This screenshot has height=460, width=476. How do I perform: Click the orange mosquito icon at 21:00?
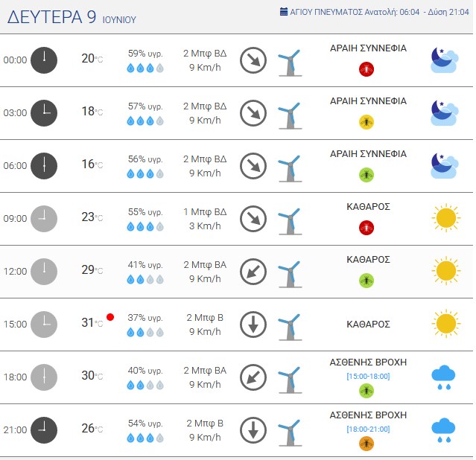tap(366, 444)
